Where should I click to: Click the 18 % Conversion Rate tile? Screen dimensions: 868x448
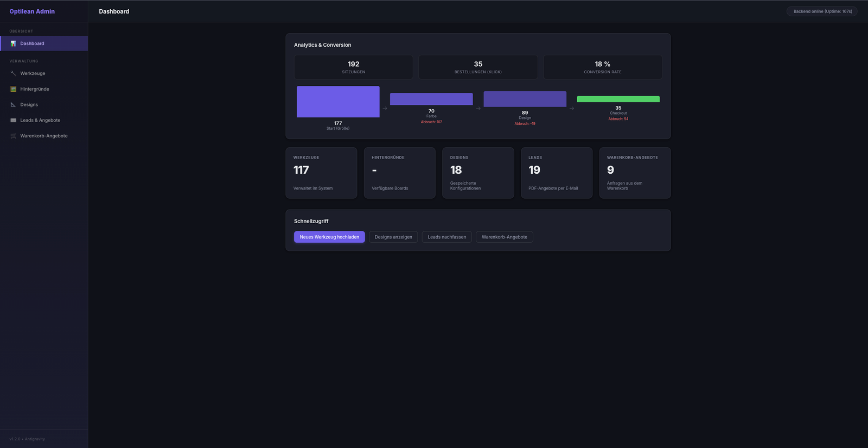(603, 67)
